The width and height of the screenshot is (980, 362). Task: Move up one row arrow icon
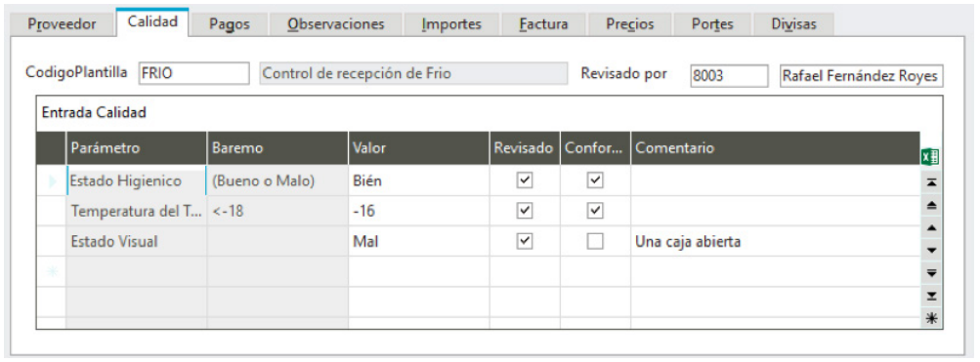tap(931, 227)
